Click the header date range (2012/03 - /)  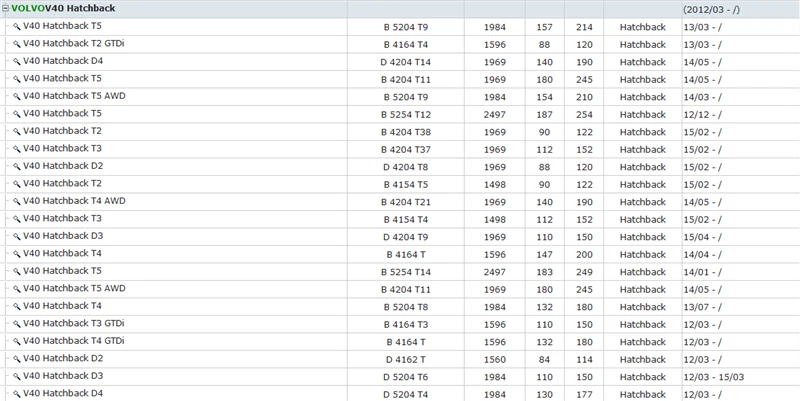pos(711,10)
